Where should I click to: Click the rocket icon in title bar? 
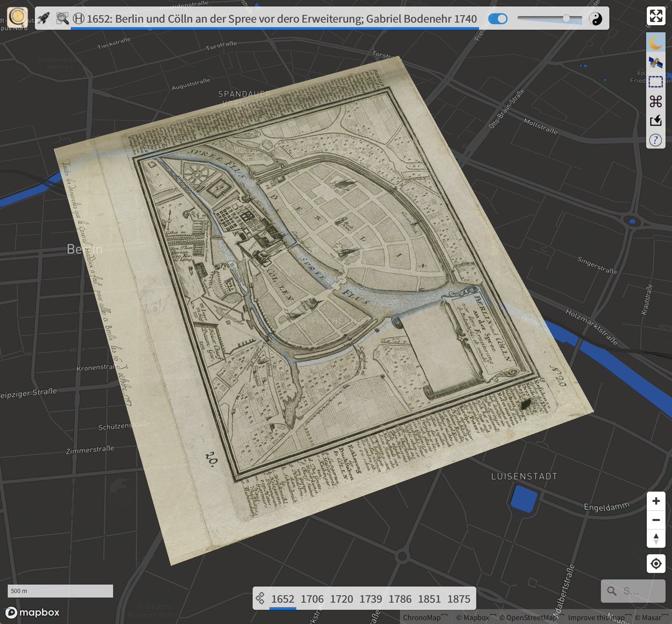(x=44, y=18)
